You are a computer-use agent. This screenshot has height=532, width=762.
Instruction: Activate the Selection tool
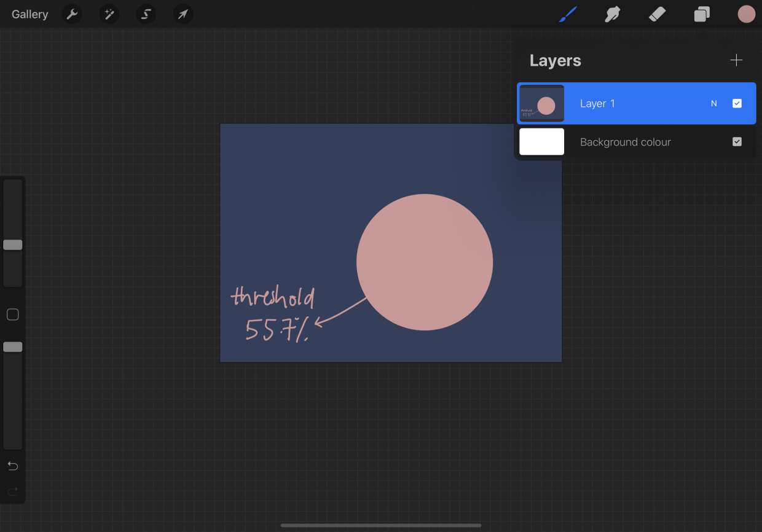[x=146, y=14]
